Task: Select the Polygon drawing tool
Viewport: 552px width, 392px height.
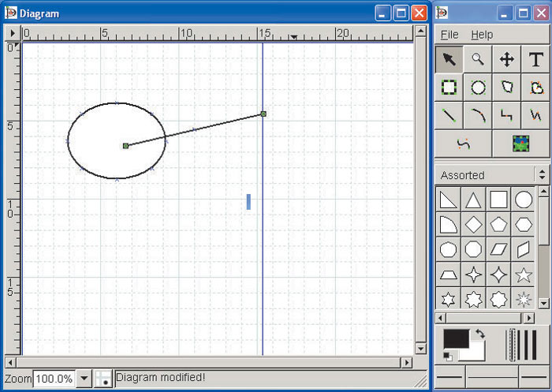Action: [x=507, y=87]
